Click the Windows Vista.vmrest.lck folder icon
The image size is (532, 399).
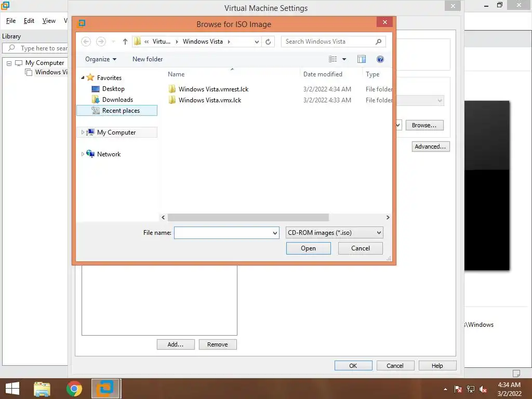[172, 89]
